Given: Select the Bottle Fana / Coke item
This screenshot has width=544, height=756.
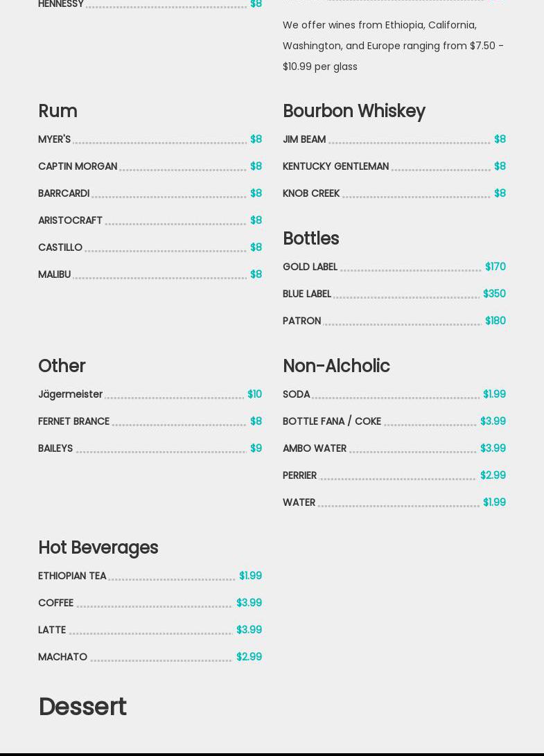Looking at the screenshot, I should [332, 421].
